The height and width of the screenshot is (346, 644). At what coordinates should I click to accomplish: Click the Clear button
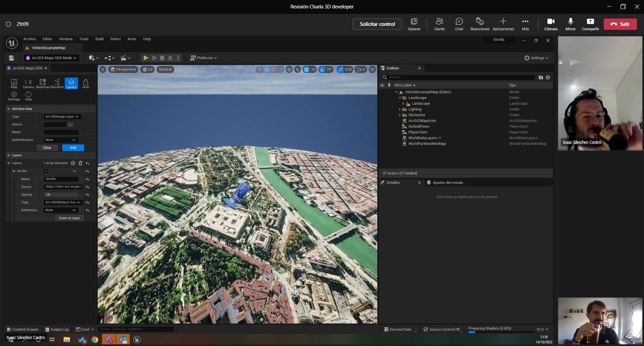(x=47, y=148)
